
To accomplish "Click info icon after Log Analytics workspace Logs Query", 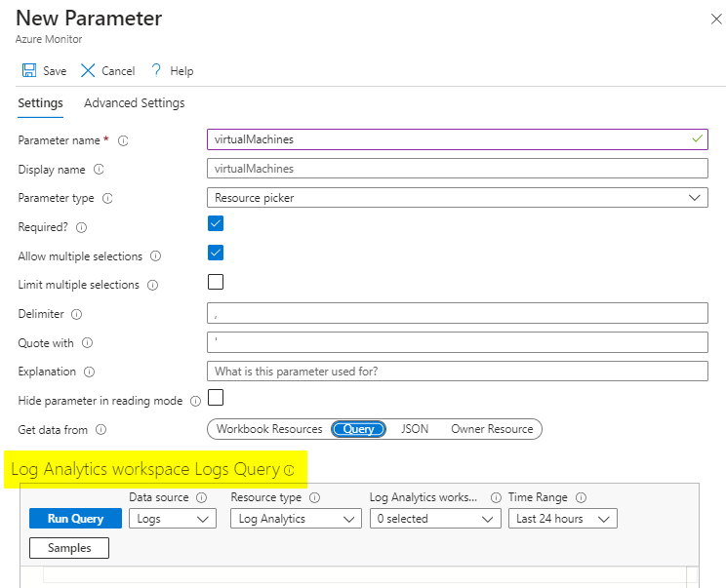I will point(289,470).
